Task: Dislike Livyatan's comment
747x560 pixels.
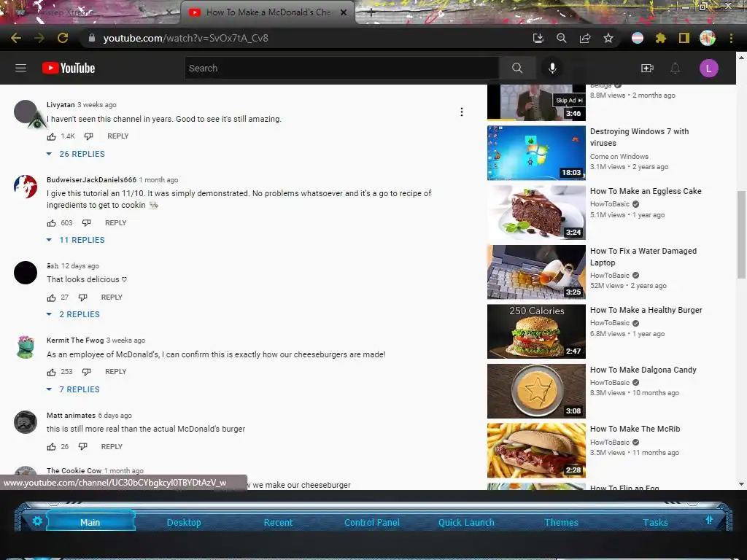Action: [x=88, y=136]
